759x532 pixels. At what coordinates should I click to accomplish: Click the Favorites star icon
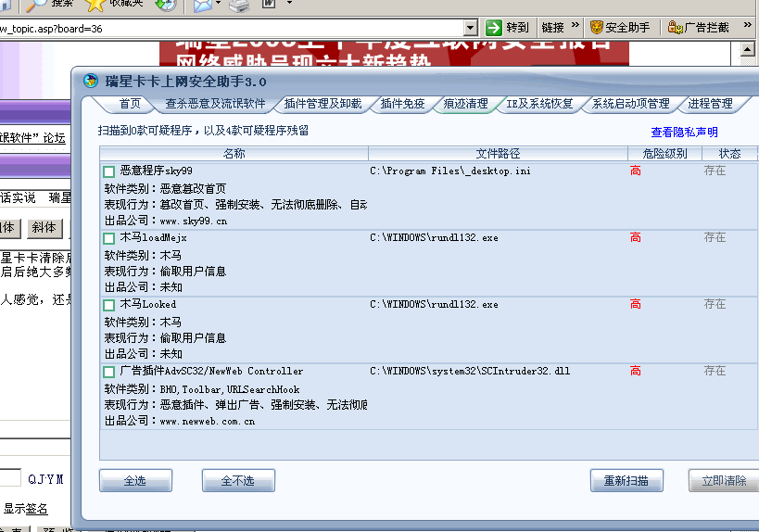[95, 5]
